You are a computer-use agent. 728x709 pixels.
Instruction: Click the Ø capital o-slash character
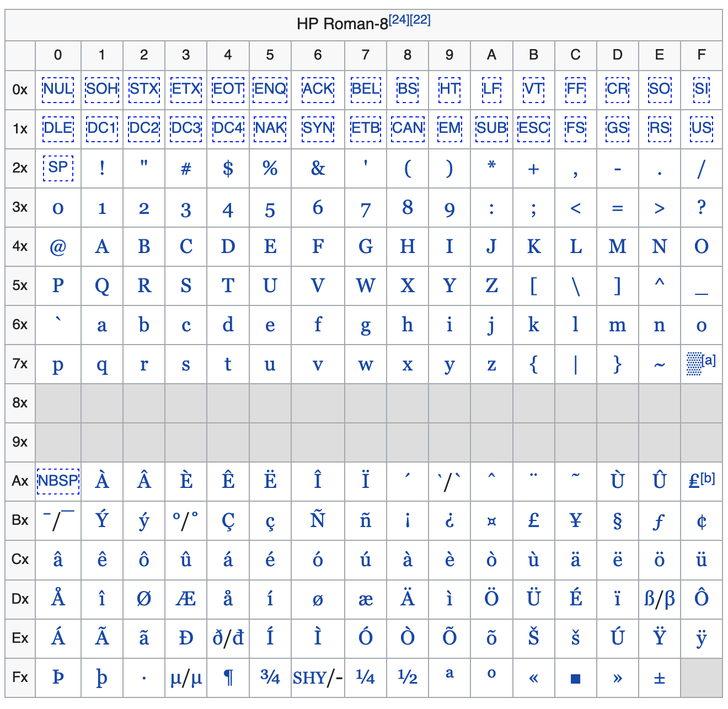[x=144, y=599]
